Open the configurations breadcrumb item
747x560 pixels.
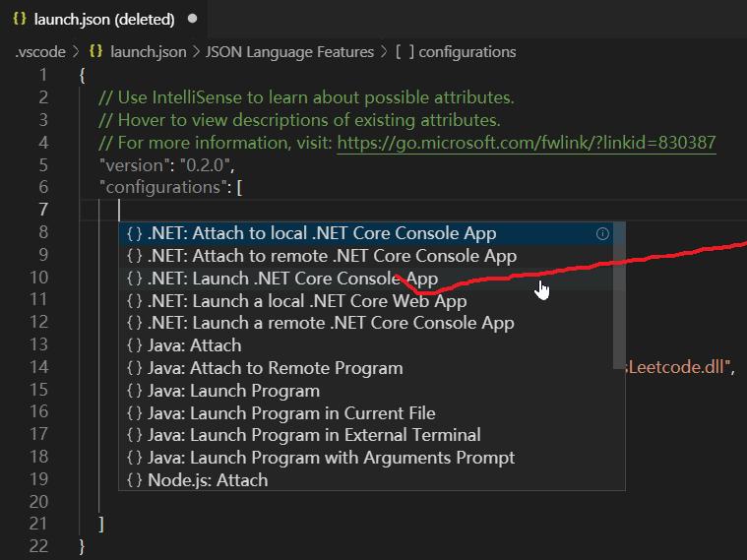[467, 51]
